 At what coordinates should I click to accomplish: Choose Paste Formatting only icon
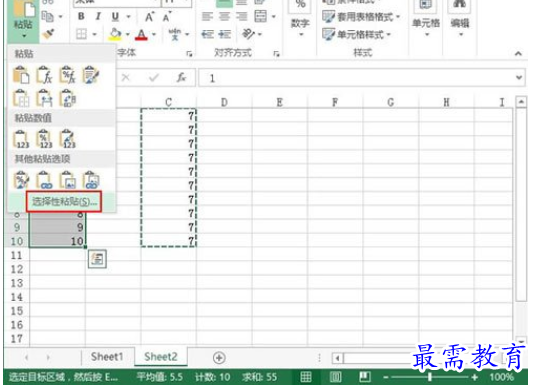pos(21,180)
